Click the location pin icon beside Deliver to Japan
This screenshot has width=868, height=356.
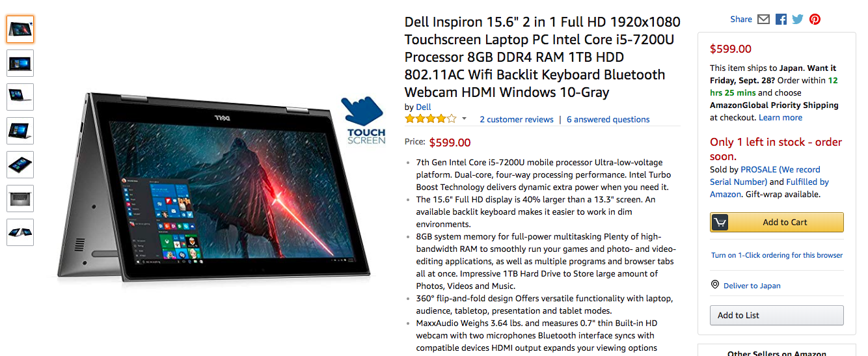click(715, 285)
